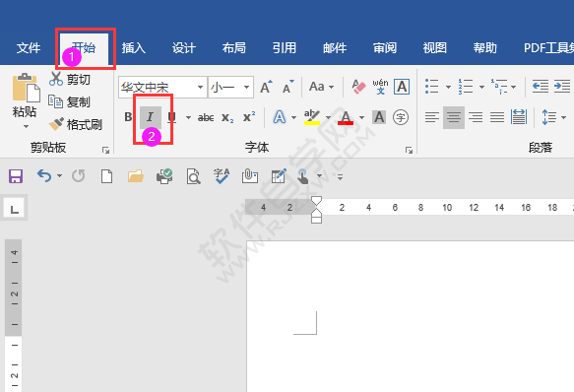
Task: Expand the Paste options arrow
Action: (26, 127)
